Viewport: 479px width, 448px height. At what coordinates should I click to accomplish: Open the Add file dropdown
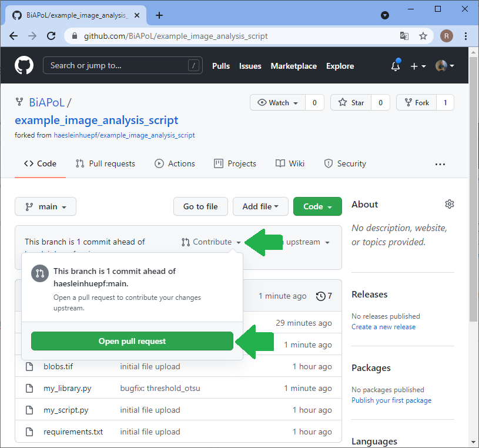point(260,206)
